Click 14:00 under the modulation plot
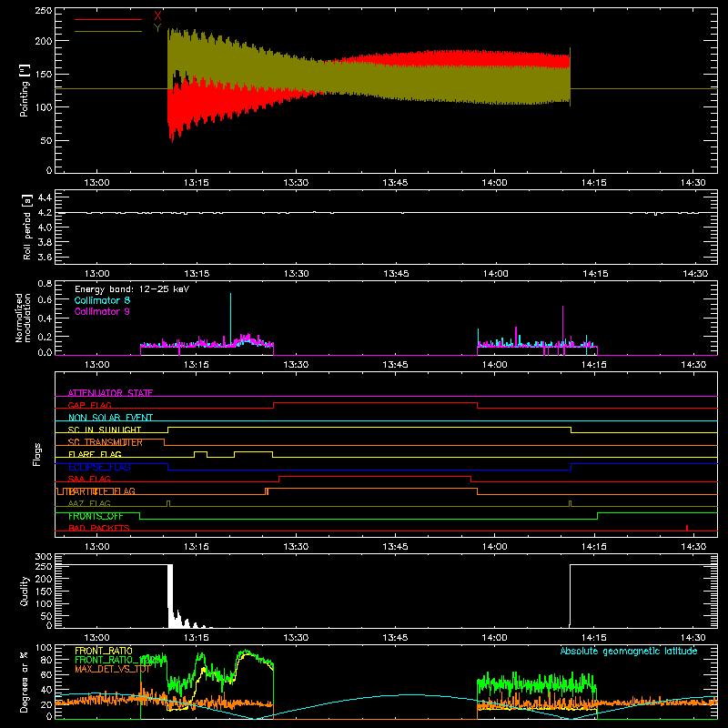728x728 pixels. (494, 365)
